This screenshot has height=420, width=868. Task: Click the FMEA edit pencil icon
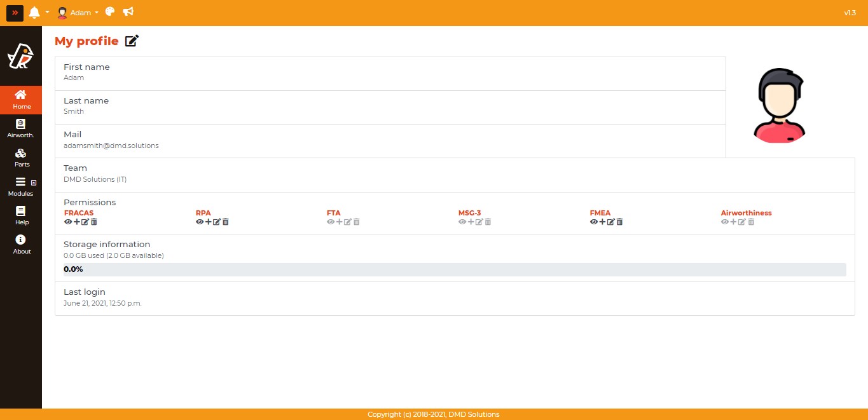(611, 222)
